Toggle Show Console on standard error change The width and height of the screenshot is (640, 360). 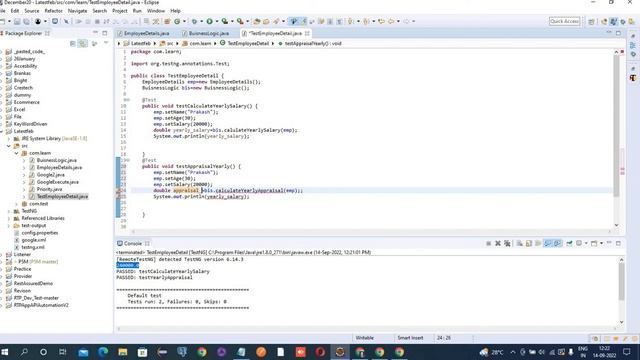[x=558, y=243]
